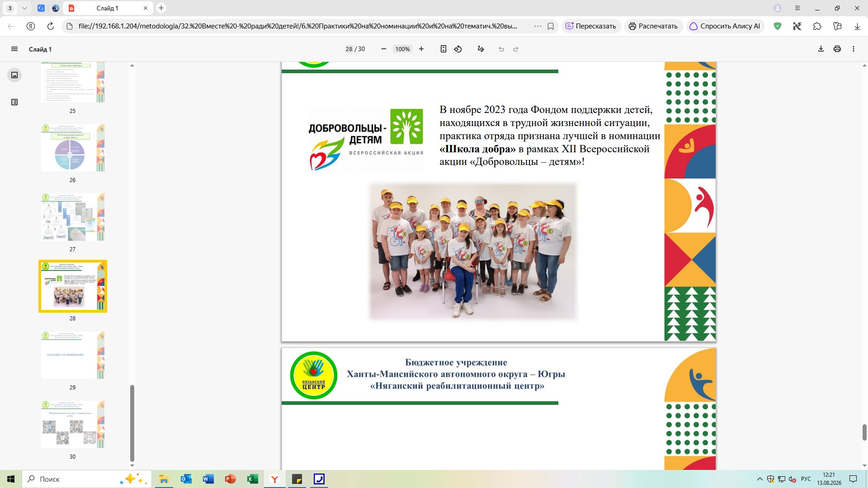Image resolution: width=868 pixels, height=488 pixels.
Task: Click the "Спросить Алису AI" button
Action: [x=725, y=26]
